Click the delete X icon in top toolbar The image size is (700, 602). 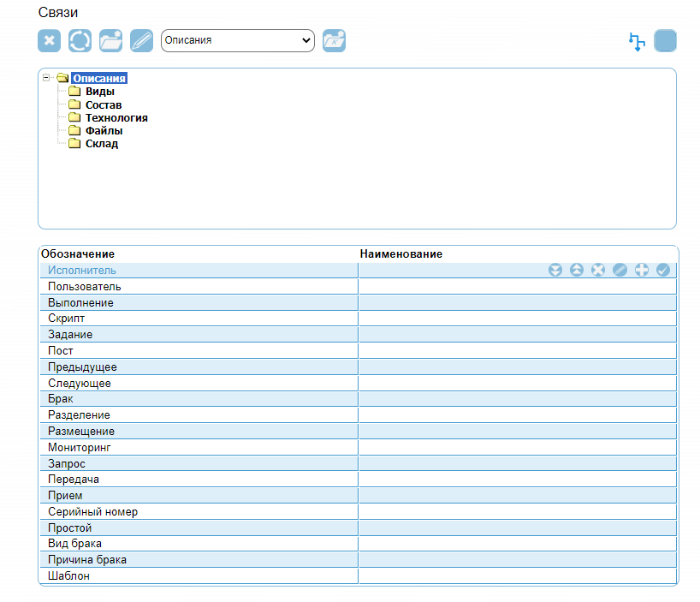click(50, 41)
